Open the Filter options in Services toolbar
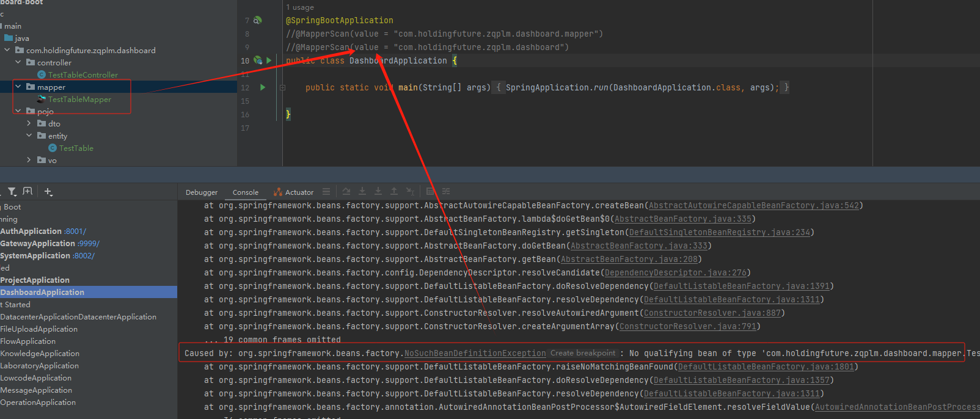This screenshot has width=980, height=419. pos(12,192)
